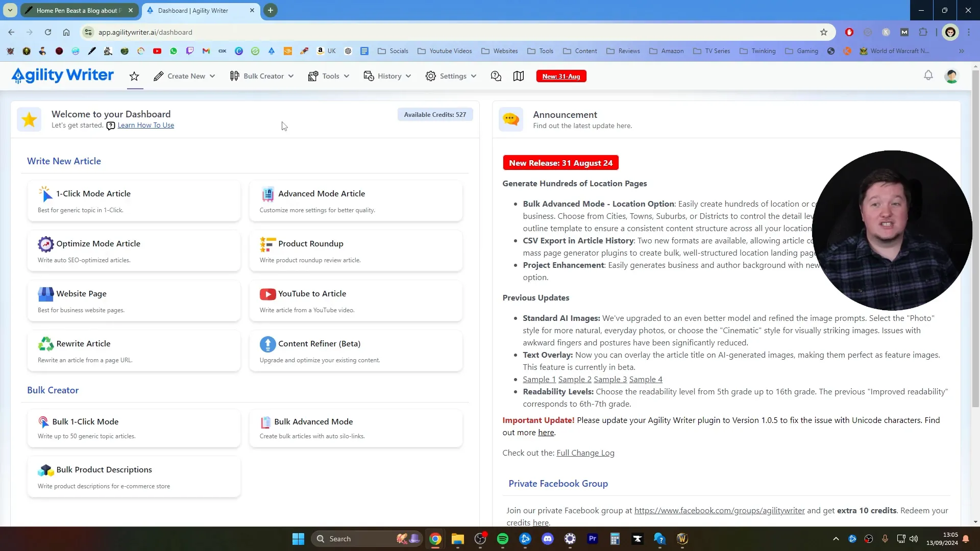Click the Bulk 1-Click Mode icon
Image resolution: width=980 pixels, height=551 pixels.
pyautogui.click(x=43, y=422)
